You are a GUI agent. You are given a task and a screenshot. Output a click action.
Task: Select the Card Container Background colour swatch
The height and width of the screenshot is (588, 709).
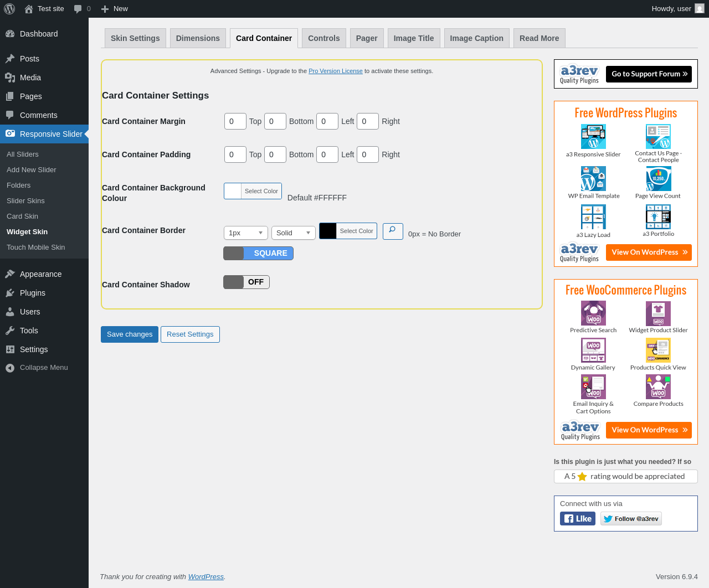(x=233, y=191)
